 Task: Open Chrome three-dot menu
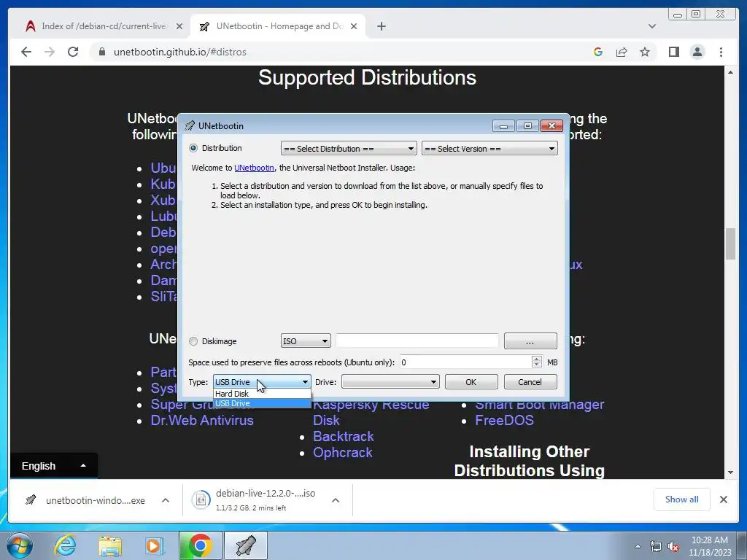pyautogui.click(x=721, y=52)
